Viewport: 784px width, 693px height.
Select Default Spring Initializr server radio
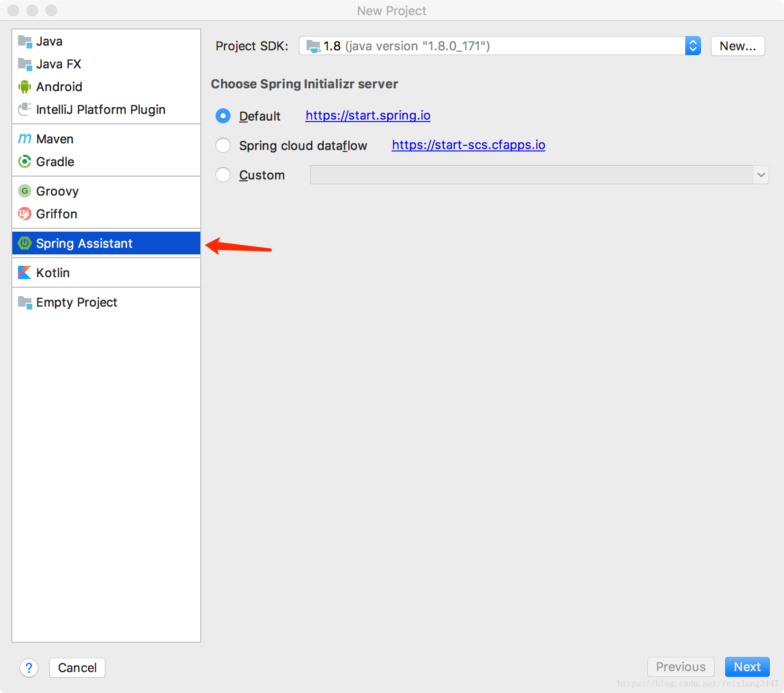tap(223, 116)
